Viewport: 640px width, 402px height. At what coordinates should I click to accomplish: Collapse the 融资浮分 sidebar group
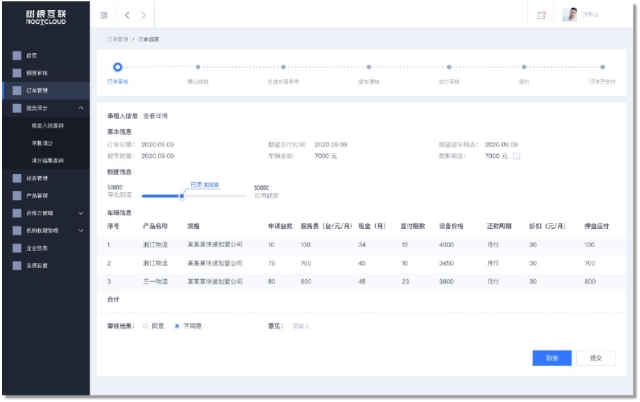(x=80, y=108)
